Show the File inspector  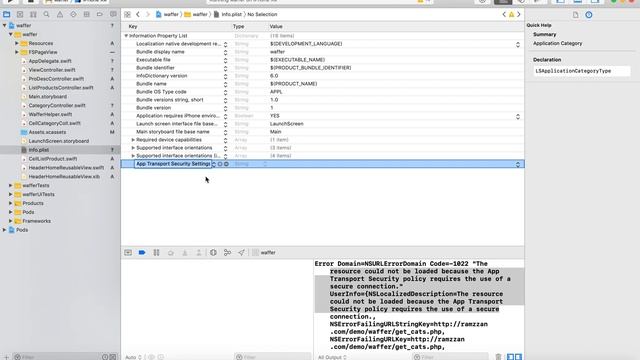[576, 15]
